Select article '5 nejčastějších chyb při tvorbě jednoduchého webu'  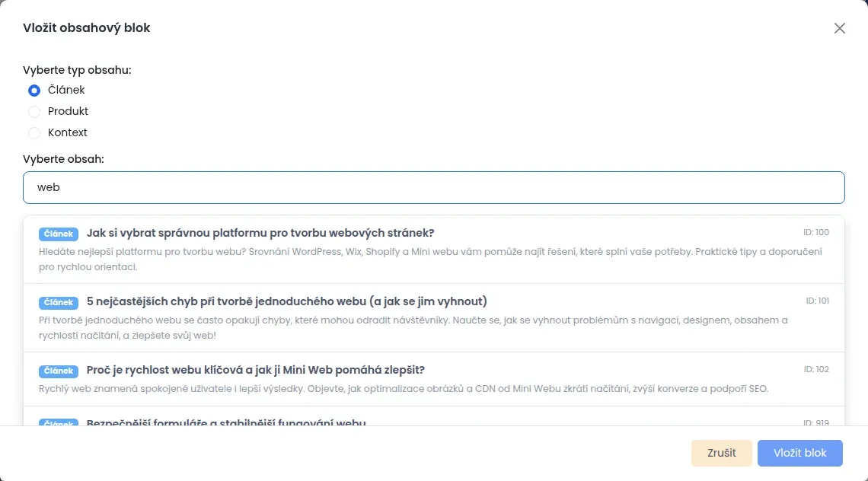point(433,318)
